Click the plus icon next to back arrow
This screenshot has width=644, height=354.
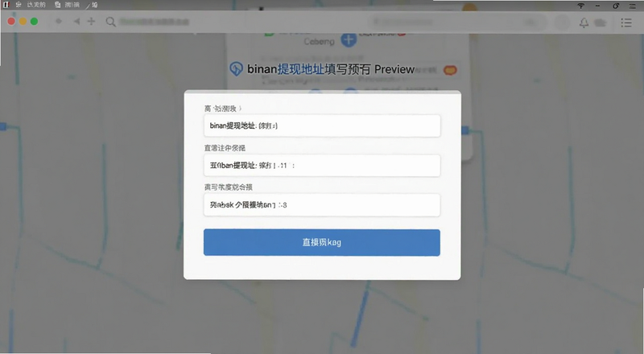91,22
